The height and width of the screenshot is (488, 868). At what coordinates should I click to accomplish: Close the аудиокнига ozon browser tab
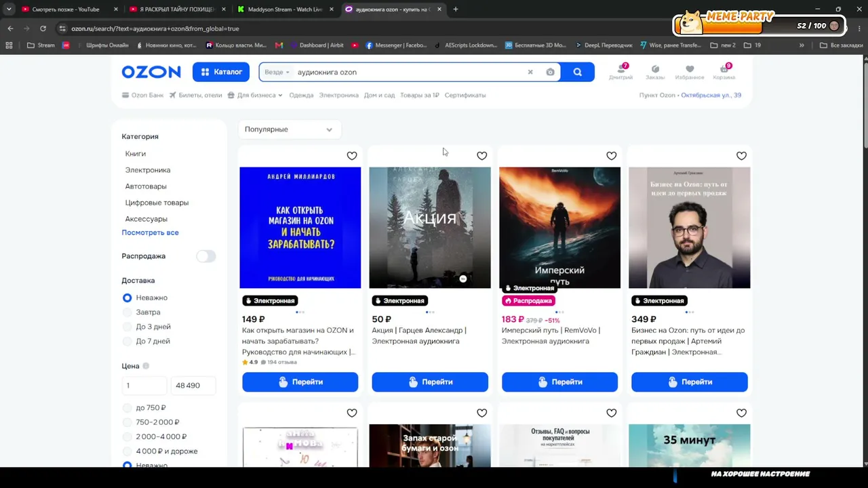(x=439, y=9)
